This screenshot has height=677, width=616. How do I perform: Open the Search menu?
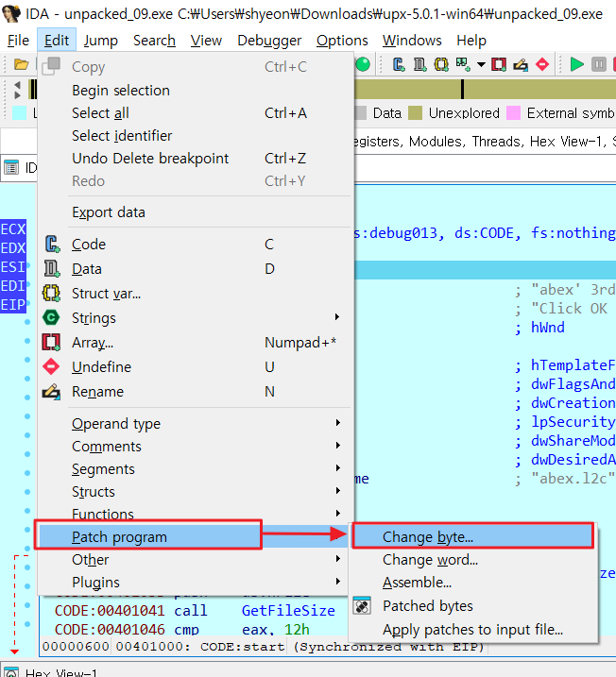[x=154, y=41]
